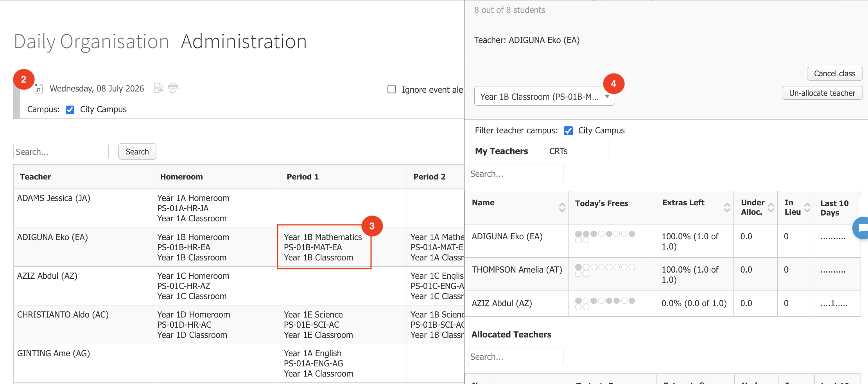Select ADIGUNA Eko (EA) in timetable

(x=52, y=237)
